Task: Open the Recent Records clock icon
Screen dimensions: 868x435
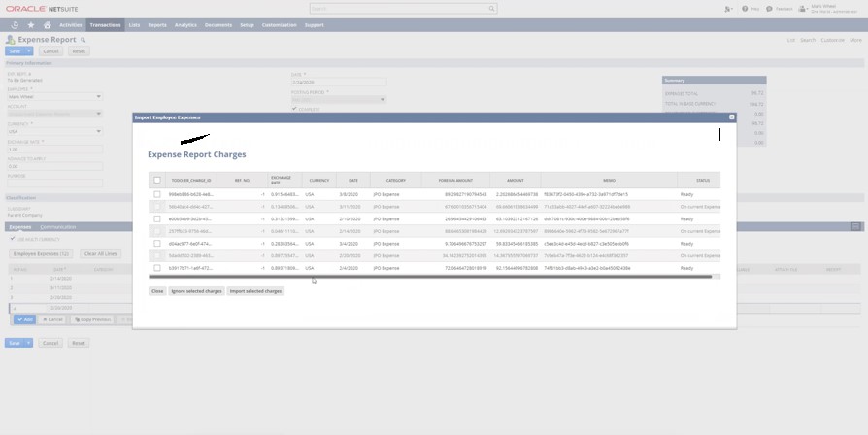Action: 15,24
